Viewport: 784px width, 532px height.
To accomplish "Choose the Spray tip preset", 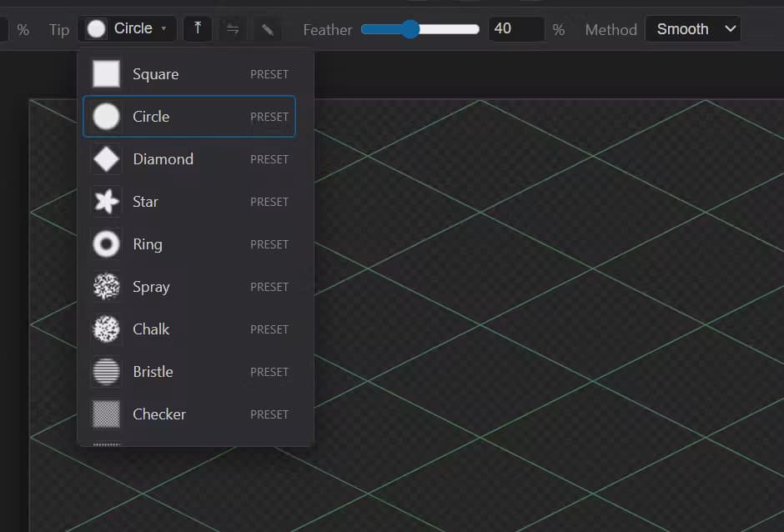I will coord(189,287).
